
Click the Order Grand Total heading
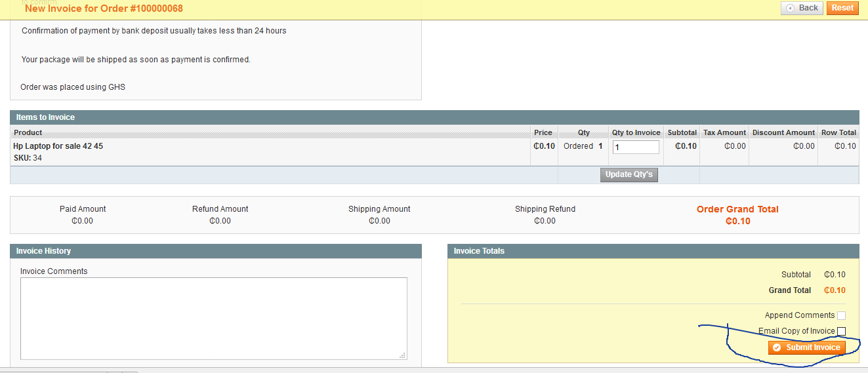(737, 209)
